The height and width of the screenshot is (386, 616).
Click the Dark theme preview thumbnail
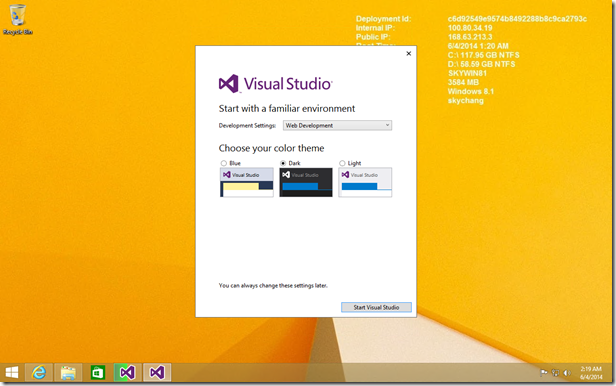pyautogui.click(x=306, y=182)
